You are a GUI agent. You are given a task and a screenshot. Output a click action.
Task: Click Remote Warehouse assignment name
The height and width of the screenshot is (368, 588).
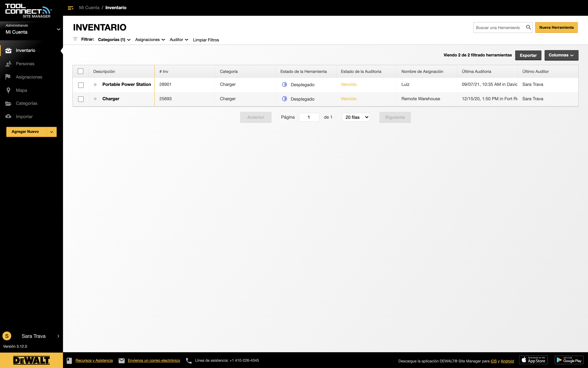click(x=421, y=99)
